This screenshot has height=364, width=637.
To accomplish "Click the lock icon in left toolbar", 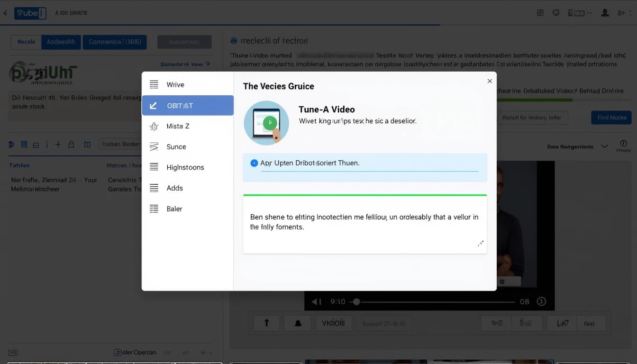I will click(71, 145).
